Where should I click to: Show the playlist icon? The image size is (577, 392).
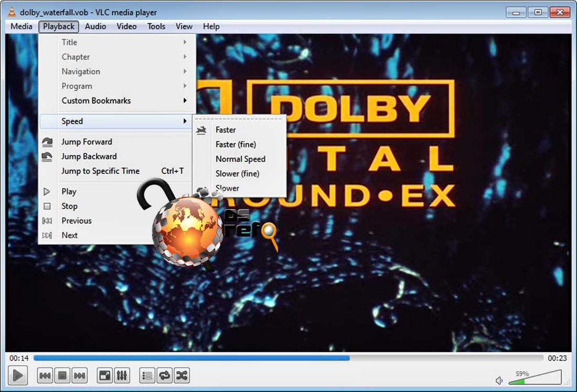click(147, 375)
